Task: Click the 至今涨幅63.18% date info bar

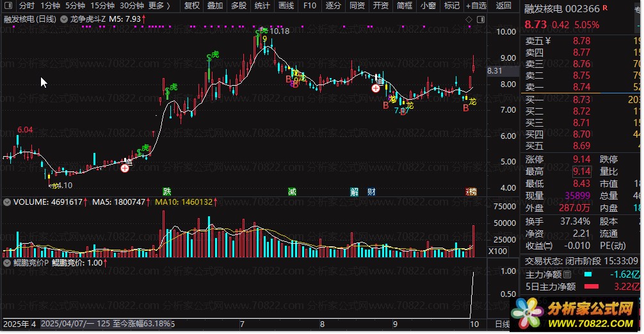Action: tap(106, 324)
